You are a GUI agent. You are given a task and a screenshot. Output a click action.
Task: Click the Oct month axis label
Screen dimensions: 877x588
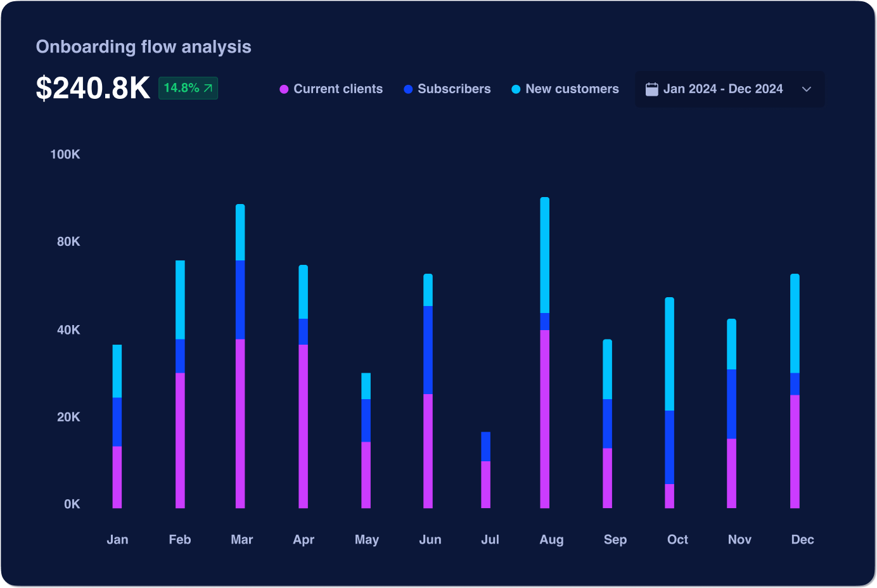point(677,539)
